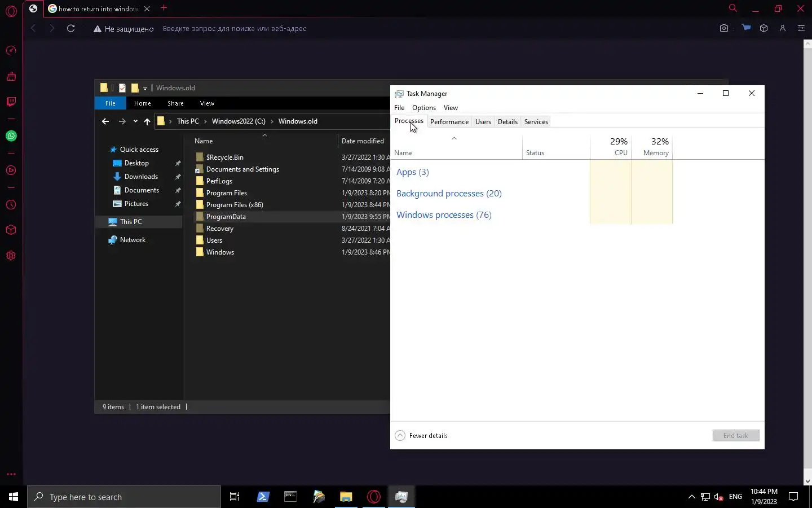Click the globe workspace tab icon
The height and width of the screenshot is (508, 812).
point(33,8)
